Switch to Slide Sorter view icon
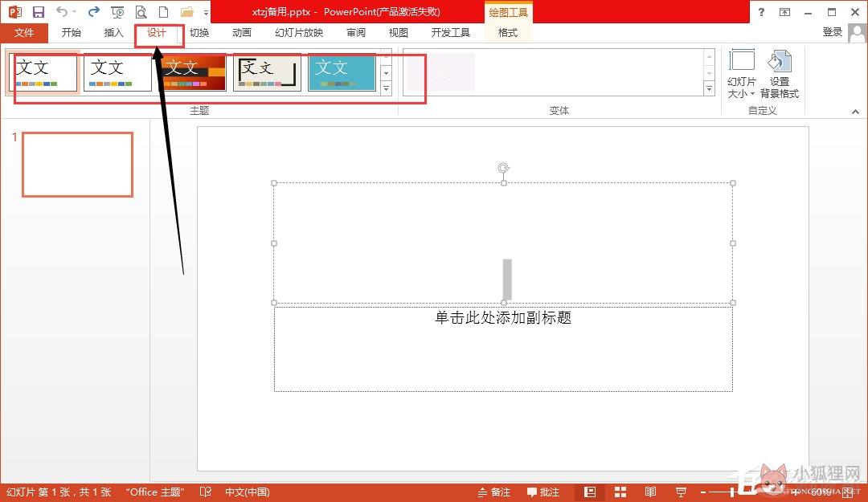This screenshot has height=502, width=868. coord(620,492)
